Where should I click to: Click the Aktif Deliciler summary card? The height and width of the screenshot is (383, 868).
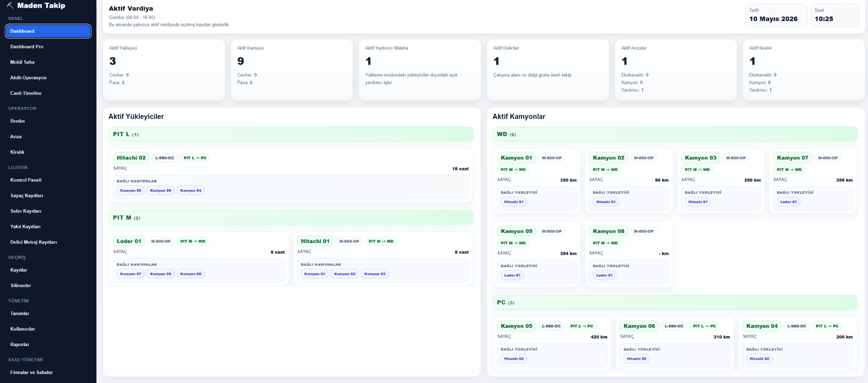[548, 70]
